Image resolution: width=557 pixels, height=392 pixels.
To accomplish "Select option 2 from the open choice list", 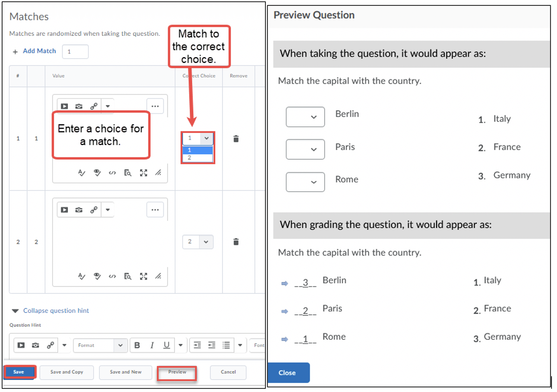I will tap(189, 157).
